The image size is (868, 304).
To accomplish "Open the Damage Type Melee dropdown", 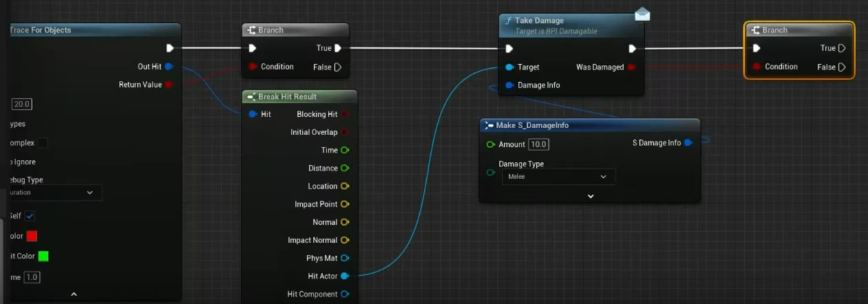I will (x=558, y=177).
